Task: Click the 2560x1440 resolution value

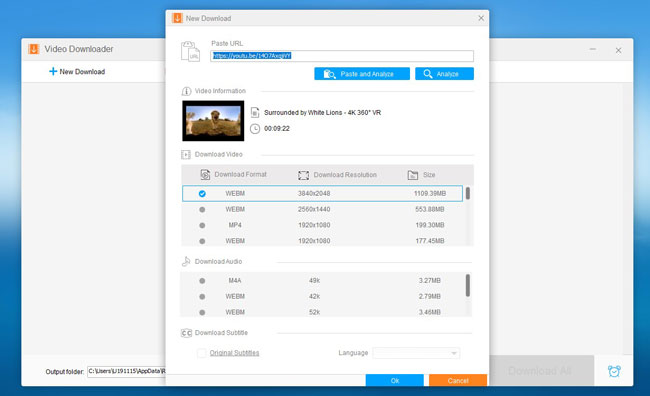Action: click(314, 209)
